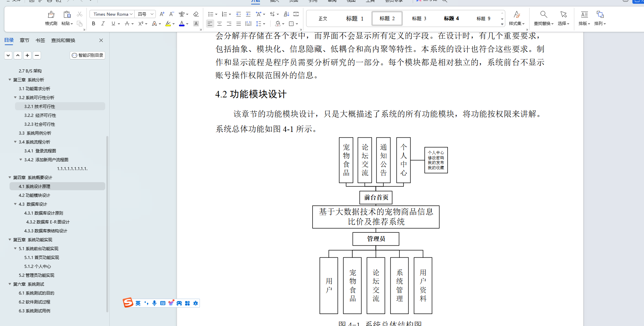This screenshot has width=644, height=326.
Task: Click the Find and Replace magnifier icon
Action: click(x=544, y=14)
